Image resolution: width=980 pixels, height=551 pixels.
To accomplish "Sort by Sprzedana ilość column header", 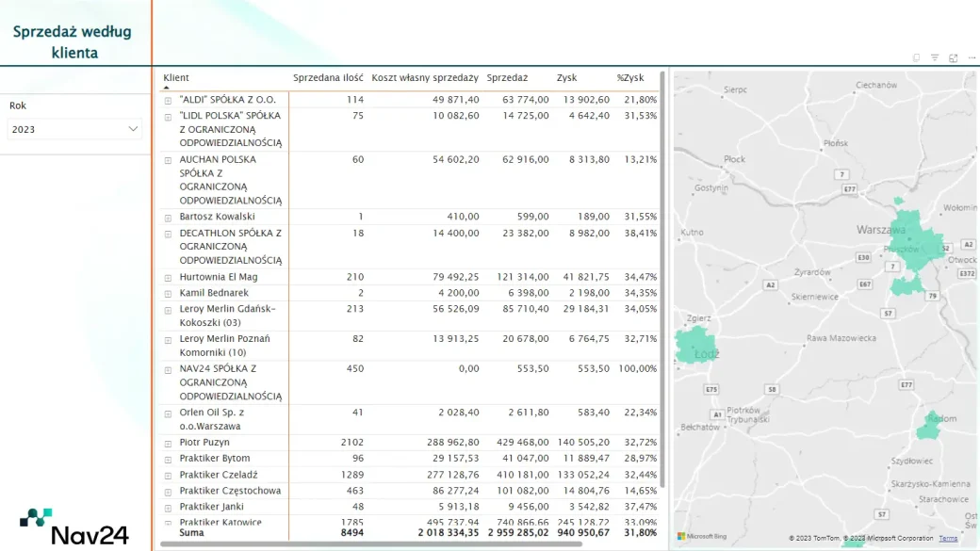I will coord(328,77).
